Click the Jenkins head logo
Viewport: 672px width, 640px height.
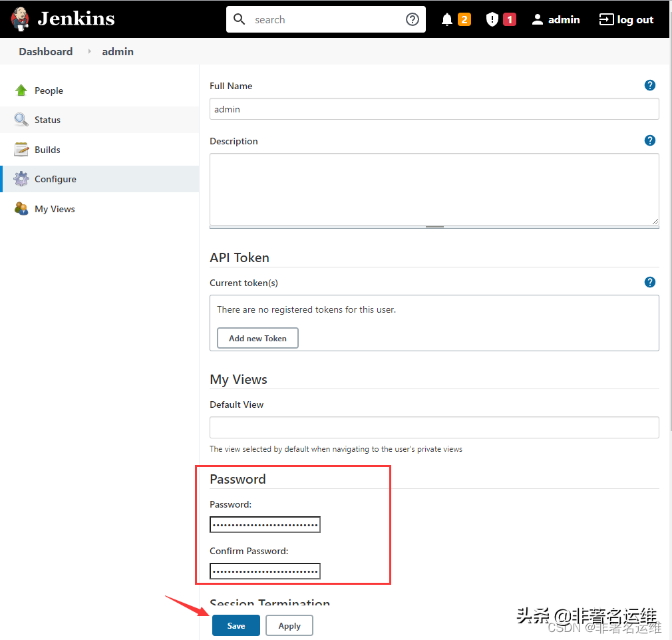[19, 19]
